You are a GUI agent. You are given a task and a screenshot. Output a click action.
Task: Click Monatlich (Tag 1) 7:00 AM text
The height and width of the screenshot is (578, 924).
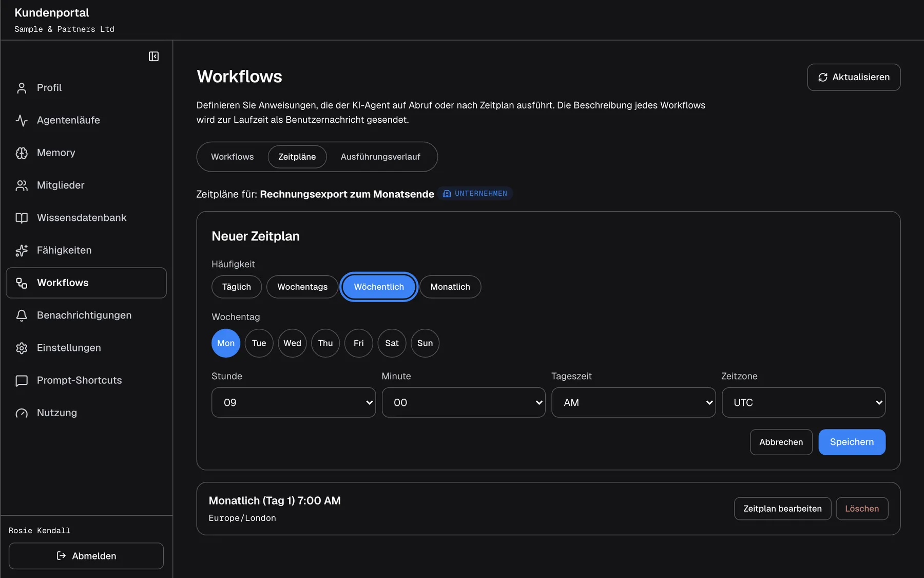point(275,500)
